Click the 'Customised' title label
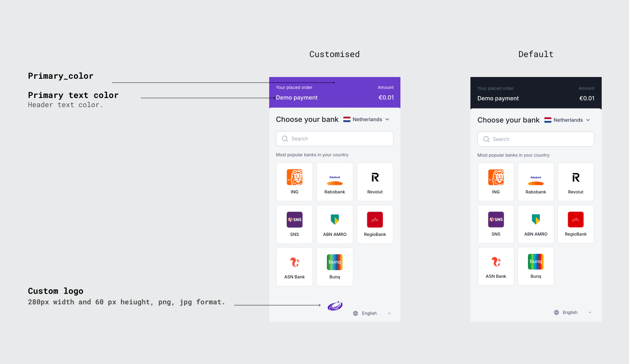This screenshot has width=629, height=364. coord(334,54)
